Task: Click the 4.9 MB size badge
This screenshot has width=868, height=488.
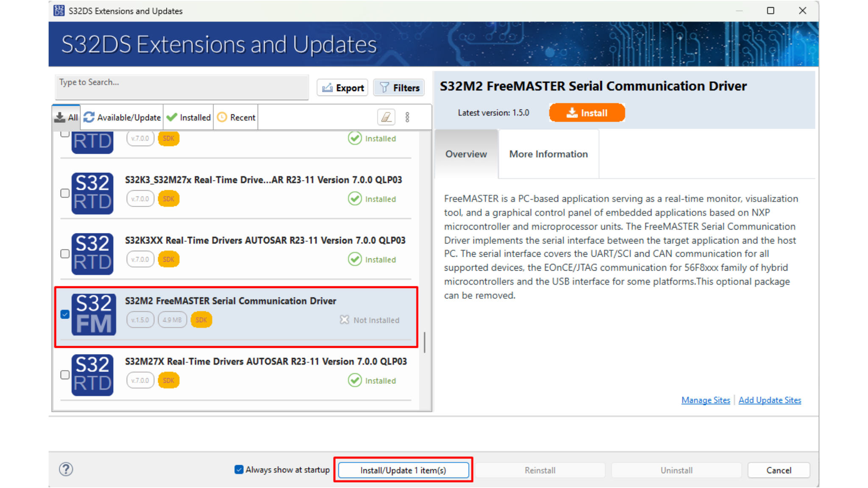Action: click(172, 320)
